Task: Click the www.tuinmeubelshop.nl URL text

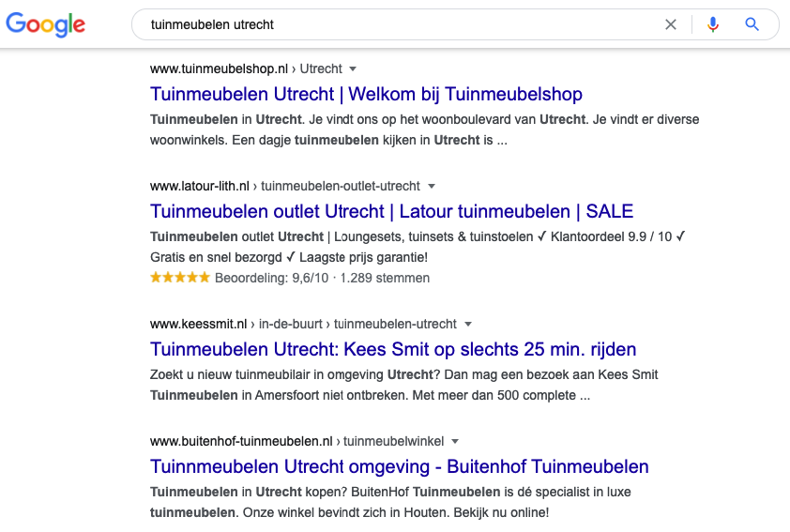Action: tap(220, 68)
